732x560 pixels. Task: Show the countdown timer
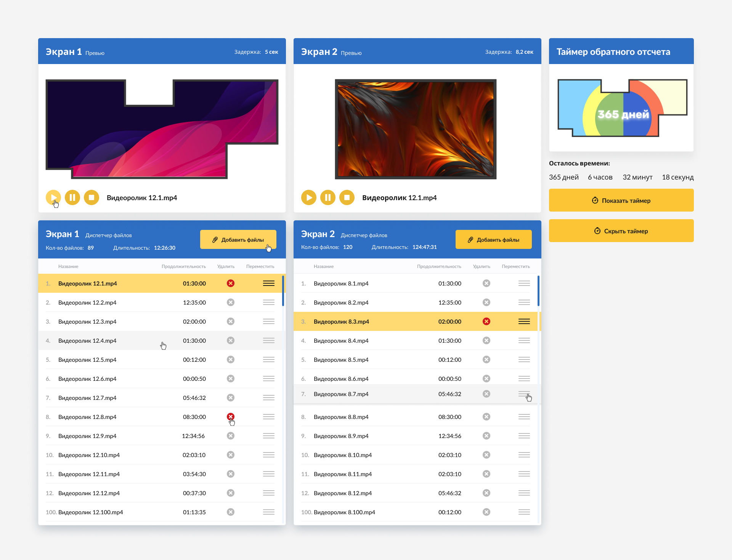pyautogui.click(x=621, y=200)
